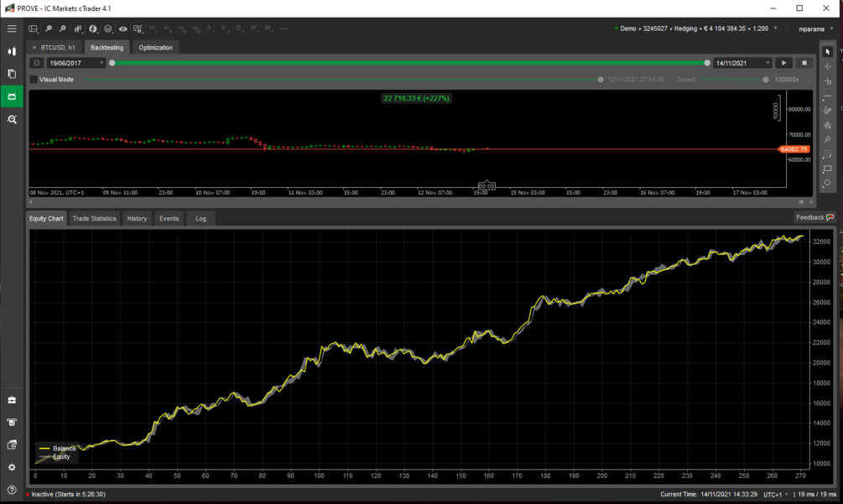Open the end date 14/11/2021 dropdown
This screenshot has width=843, height=504.
pos(742,63)
